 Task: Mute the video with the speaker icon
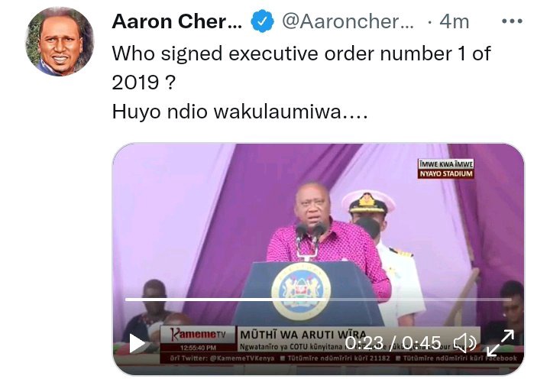[x=465, y=343]
